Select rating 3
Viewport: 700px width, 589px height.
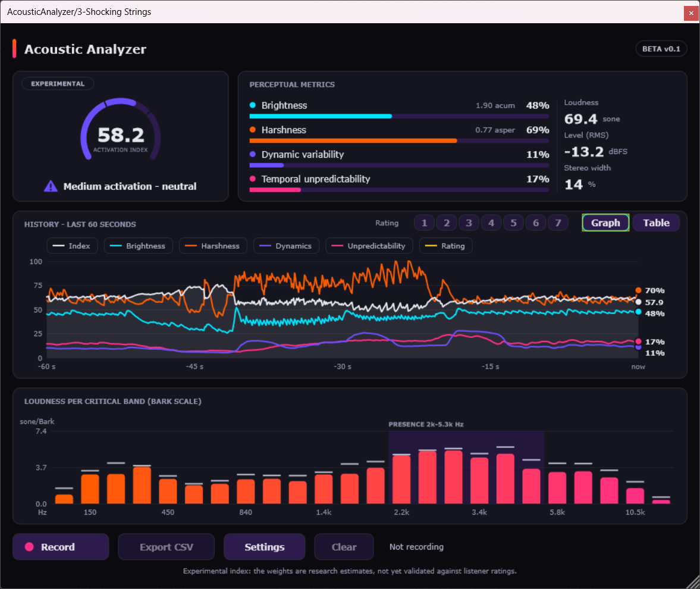469,223
